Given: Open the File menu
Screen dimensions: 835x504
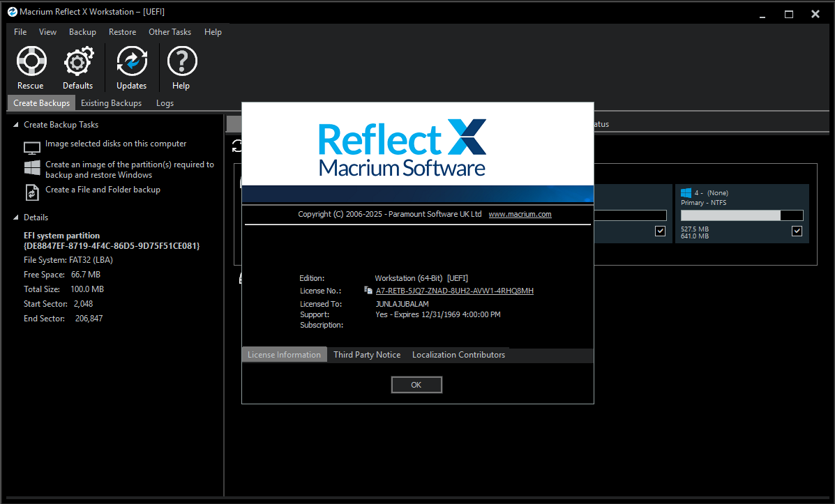Looking at the screenshot, I should (20, 32).
